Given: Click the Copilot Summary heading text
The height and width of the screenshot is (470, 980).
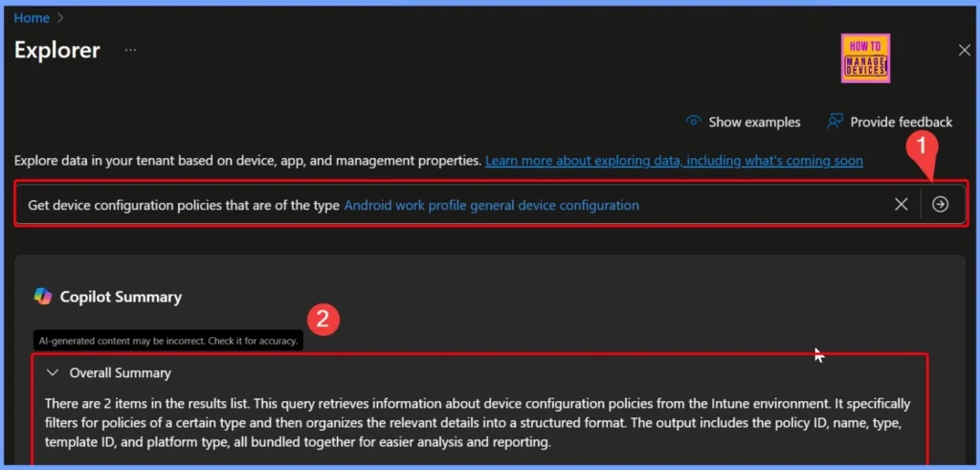Looking at the screenshot, I should (121, 297).
